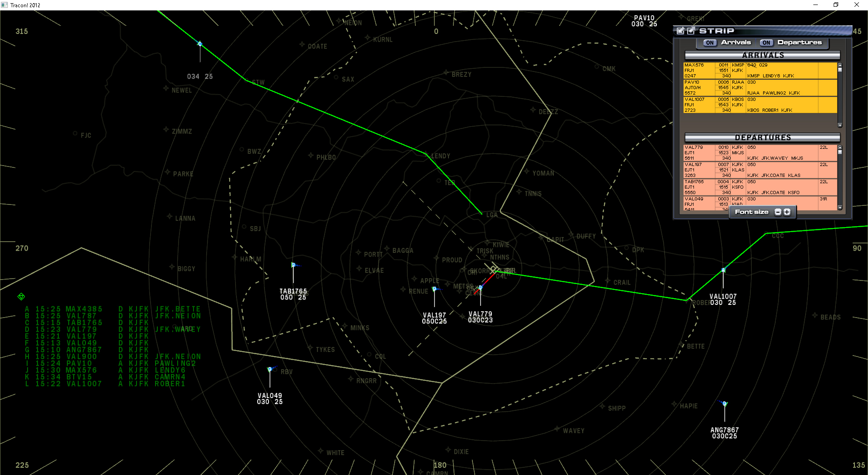Select the green airport diamond symbol on left

[21, 296]
